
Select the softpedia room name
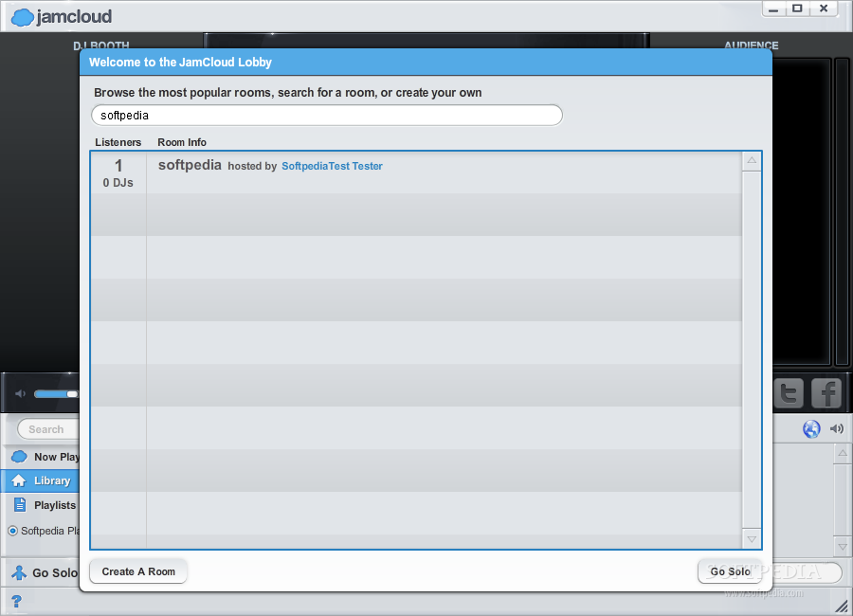[x=190, y=165]
